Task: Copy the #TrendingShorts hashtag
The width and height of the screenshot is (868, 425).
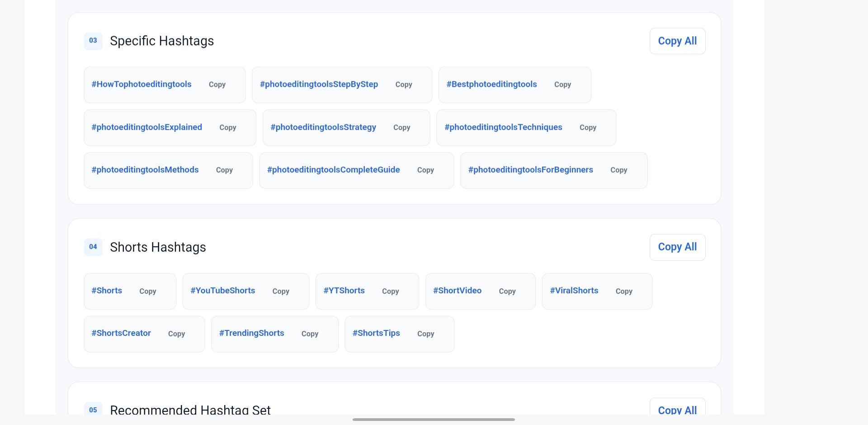Action: point(310,334)
